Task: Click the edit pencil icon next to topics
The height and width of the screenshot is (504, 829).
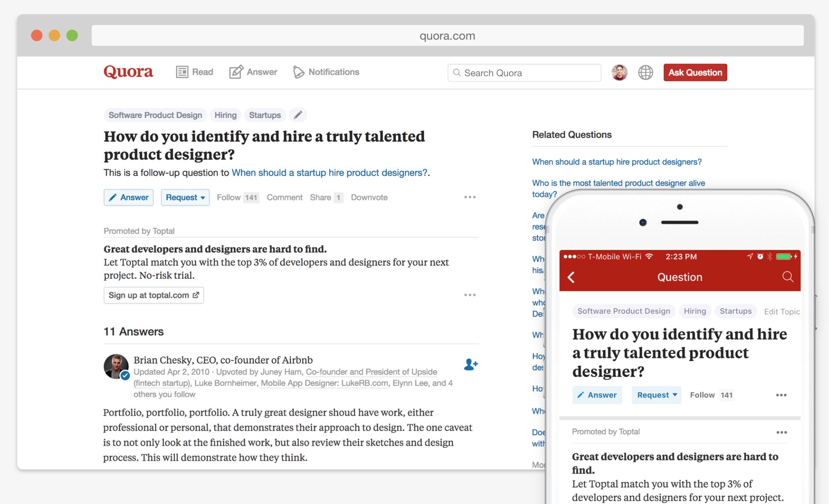Action: pyautogui.click(x=299, y=115)
